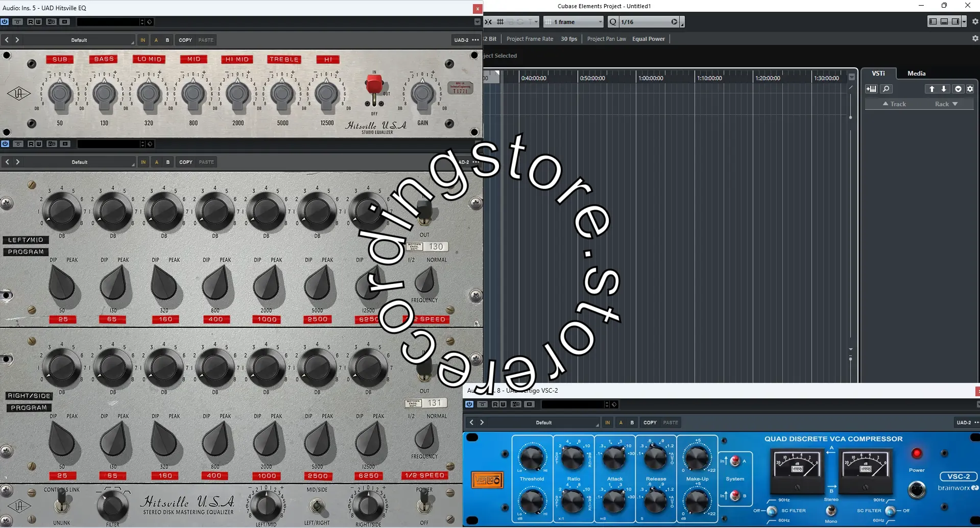This screenshot has height=528, width=980.
Task: Enable Read automation in Hitsville EQ header
Action: (31, 21)
